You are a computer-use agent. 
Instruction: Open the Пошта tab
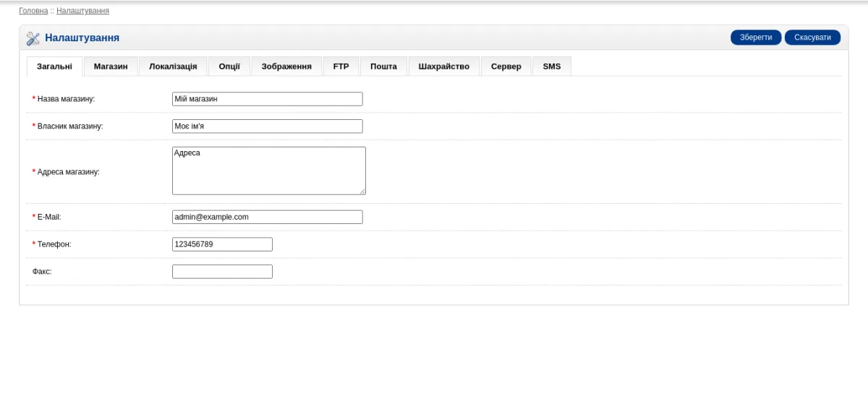click(383, 66)
